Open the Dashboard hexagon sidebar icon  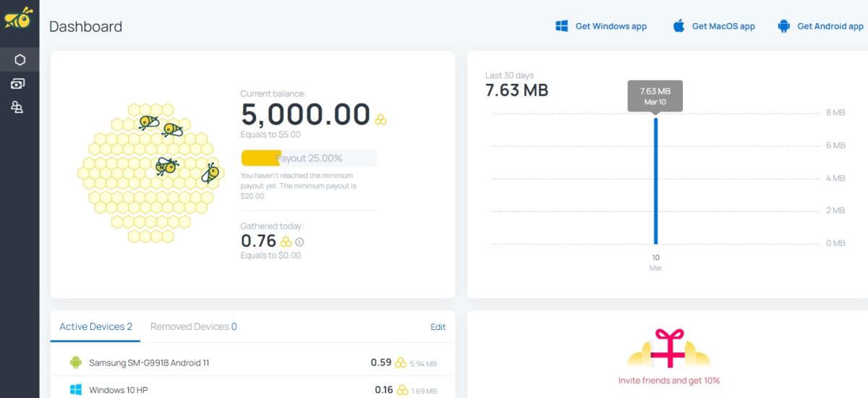point(20,59)
